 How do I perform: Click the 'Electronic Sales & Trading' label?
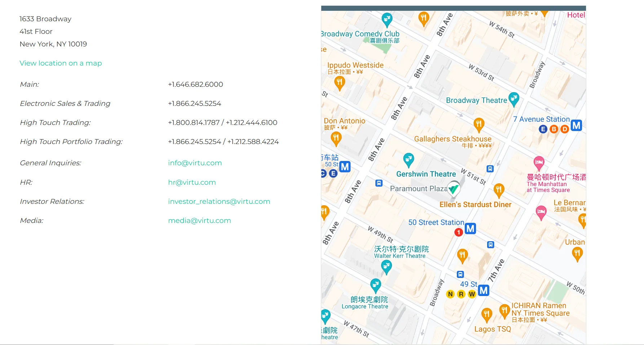[x=65, y=103]
